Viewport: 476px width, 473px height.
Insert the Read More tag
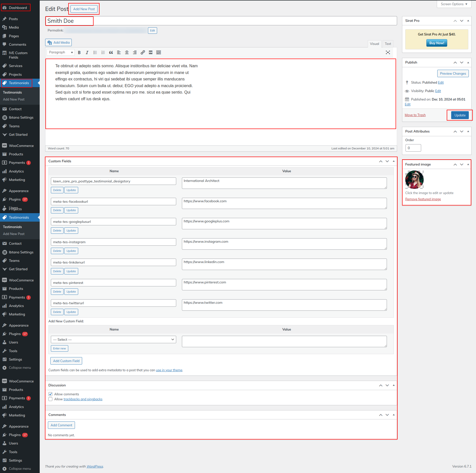pyautogui.click(x=151, y=52)
